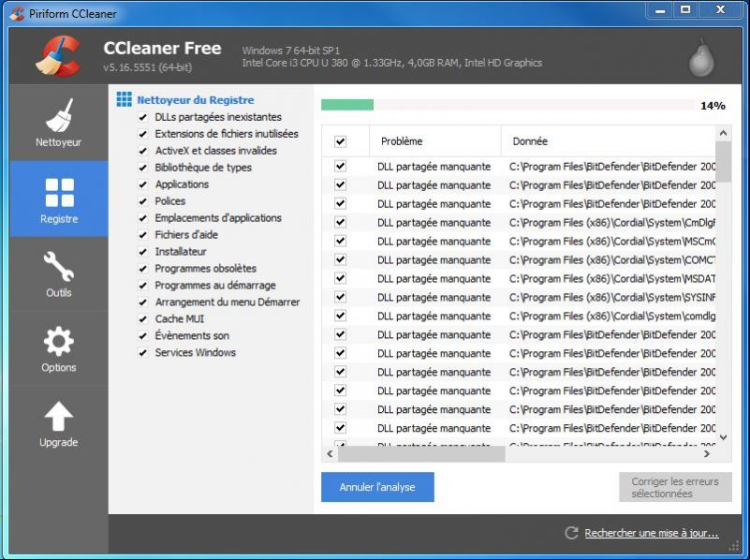Click Annuler l'analyse button
The width and height of the screenshot is (750, 560).
[x=377, y=487]
